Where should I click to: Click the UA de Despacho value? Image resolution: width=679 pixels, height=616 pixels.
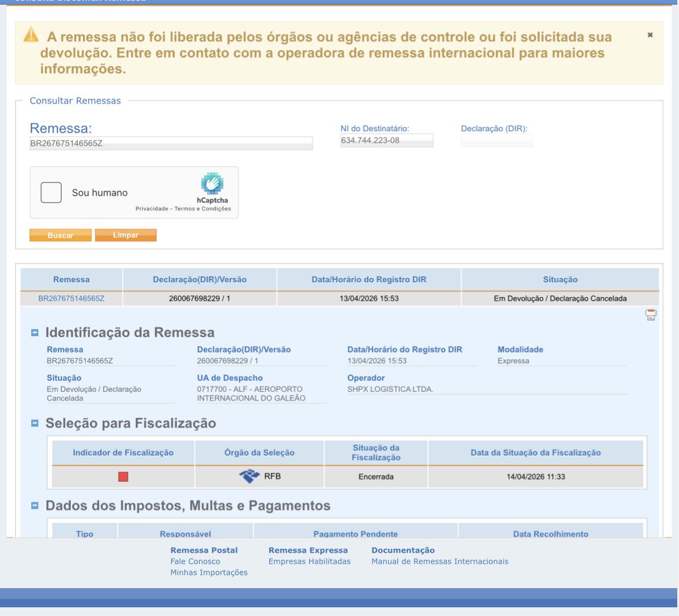pyautogui.click(x=251, y=394)
